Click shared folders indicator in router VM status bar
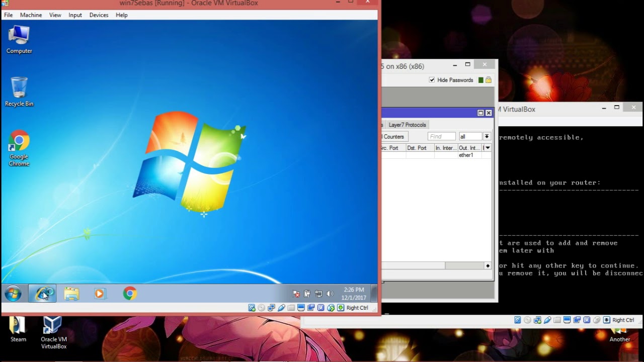The image size is (644, 362). pos(557,320)
